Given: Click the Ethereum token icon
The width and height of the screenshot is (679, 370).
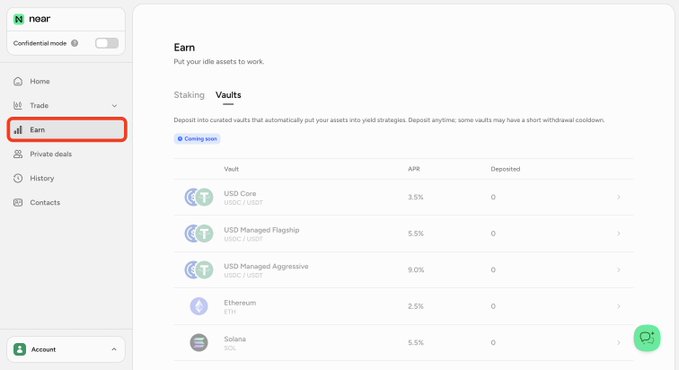Looking at the screenshot, I should 199,306.
